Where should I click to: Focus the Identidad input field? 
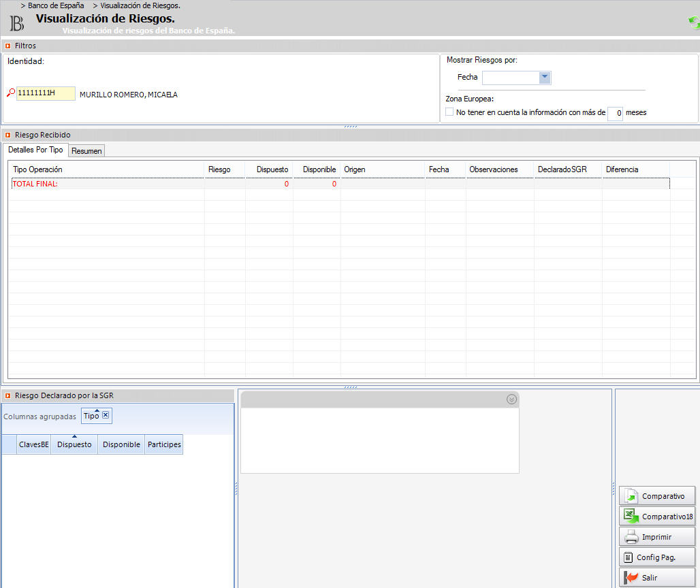coord(46,93)
